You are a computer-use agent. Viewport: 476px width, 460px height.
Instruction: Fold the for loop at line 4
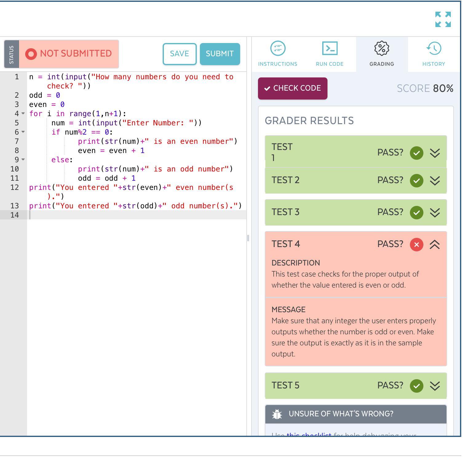(23, 114)
